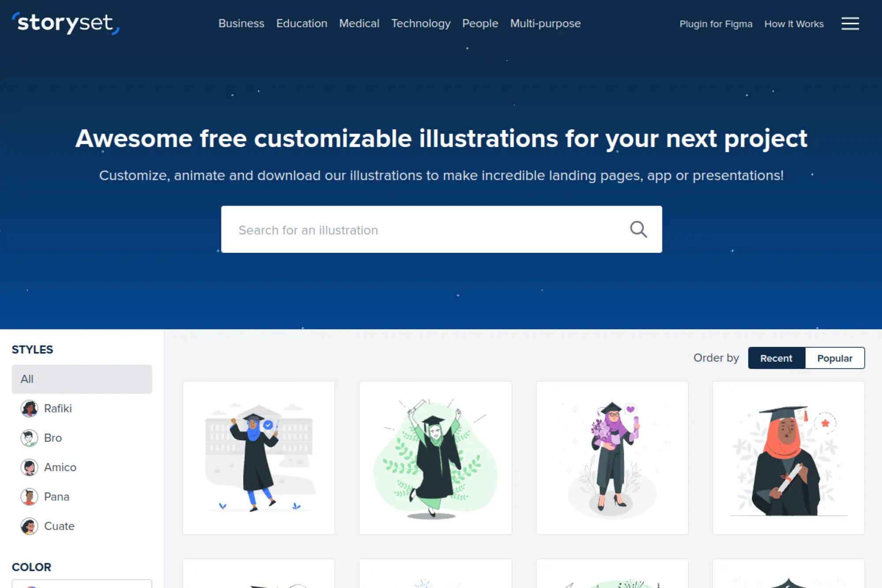Set order to Recent

(776, 358)
